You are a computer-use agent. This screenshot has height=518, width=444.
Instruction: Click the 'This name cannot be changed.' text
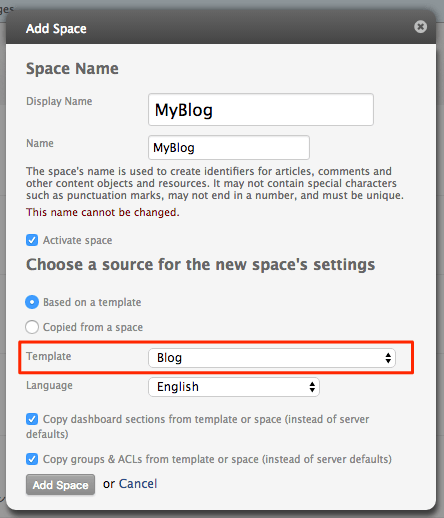pos(103,212)
